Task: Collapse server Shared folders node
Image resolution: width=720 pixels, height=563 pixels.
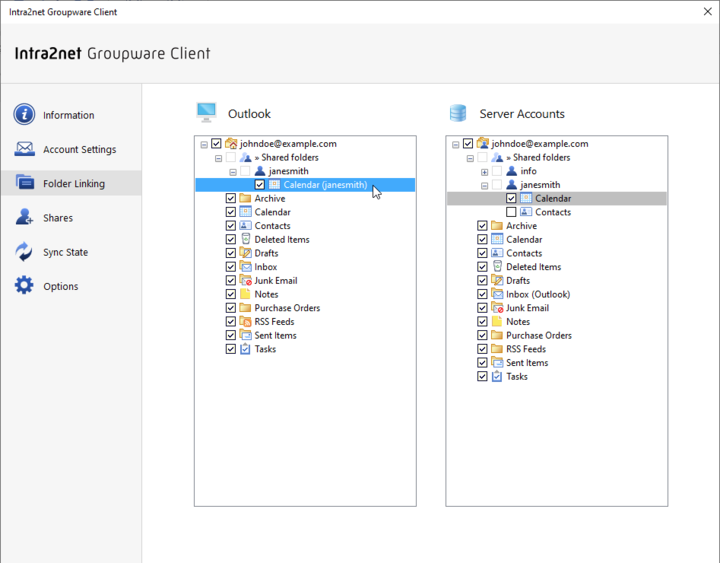Action: pos(470,158)
